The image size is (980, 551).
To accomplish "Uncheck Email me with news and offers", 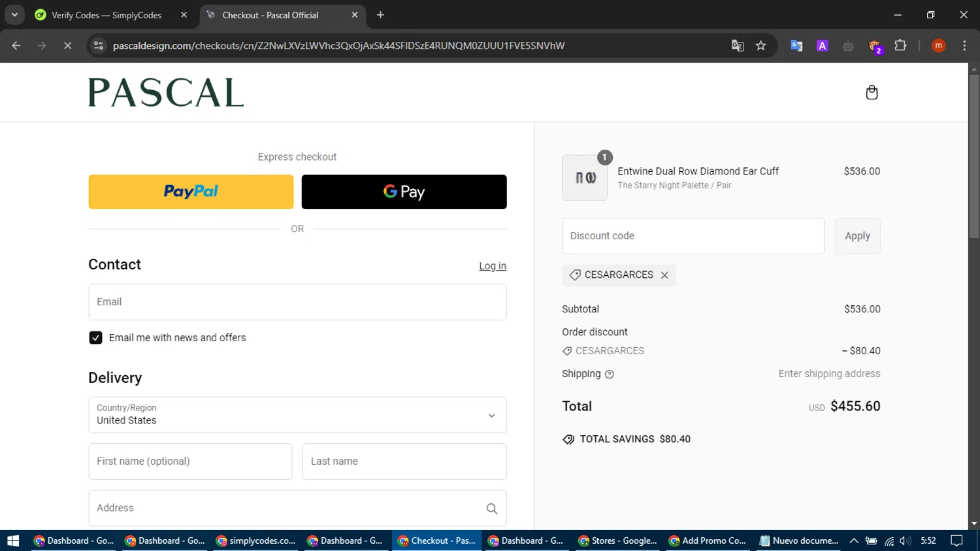I will tap(95, 338).
